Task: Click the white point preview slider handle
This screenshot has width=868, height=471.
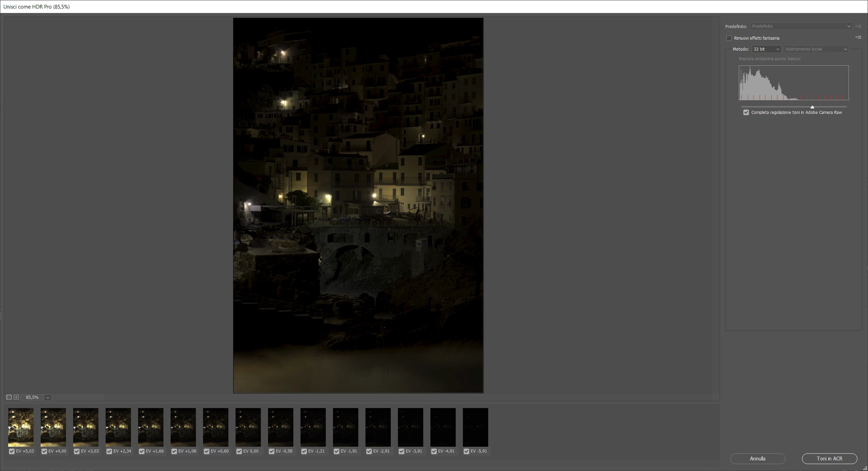Action: (x=812, y=107)
